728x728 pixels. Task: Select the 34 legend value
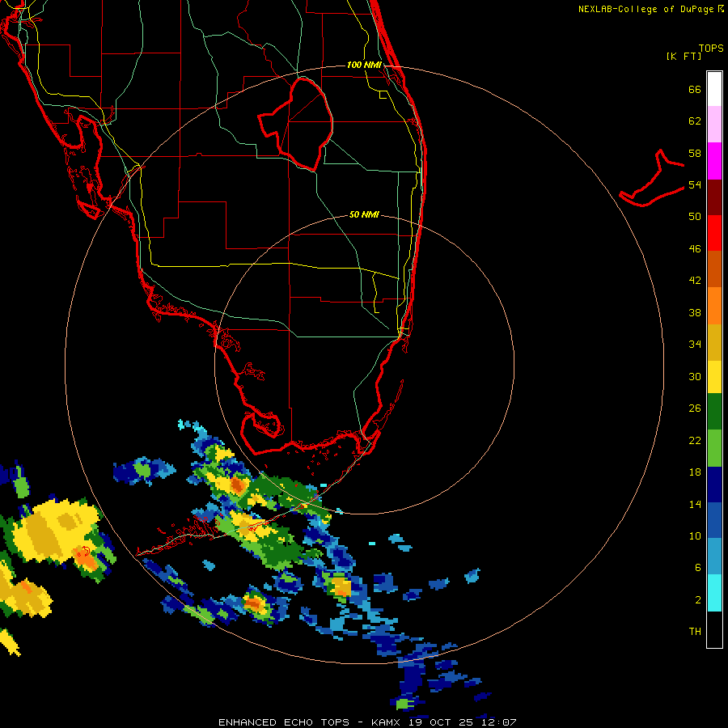click(x=695, y=345)
